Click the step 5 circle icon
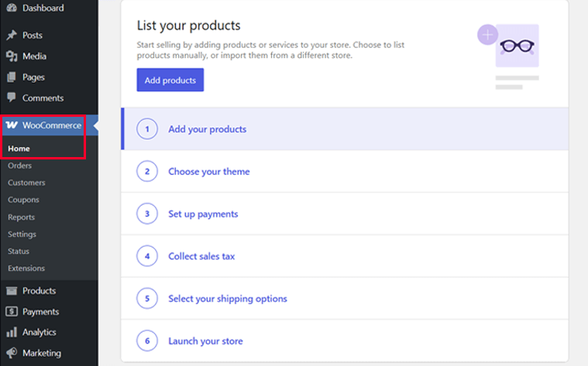This screenshot has height=366, width=588. pyautogui.click(x=147, y=298)
